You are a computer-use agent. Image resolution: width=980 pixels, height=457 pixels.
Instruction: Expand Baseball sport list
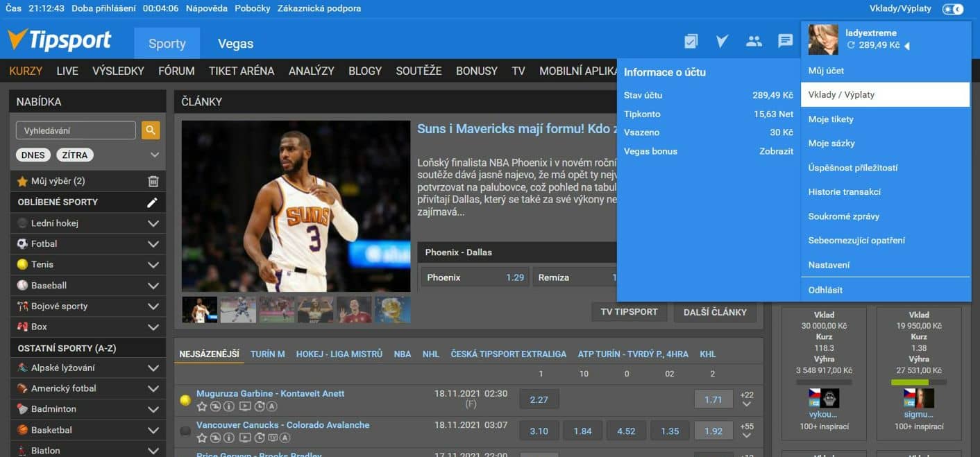point(153,286)
